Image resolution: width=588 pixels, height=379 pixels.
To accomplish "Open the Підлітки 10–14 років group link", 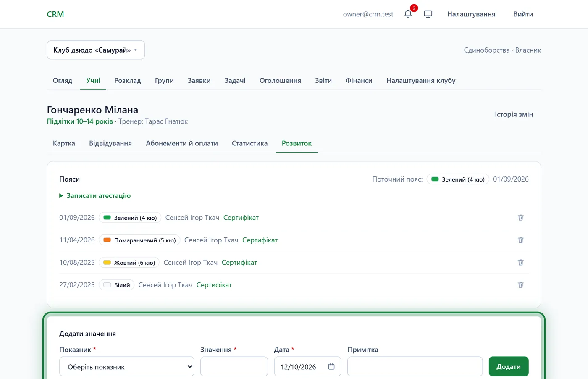I will (80, 121).
